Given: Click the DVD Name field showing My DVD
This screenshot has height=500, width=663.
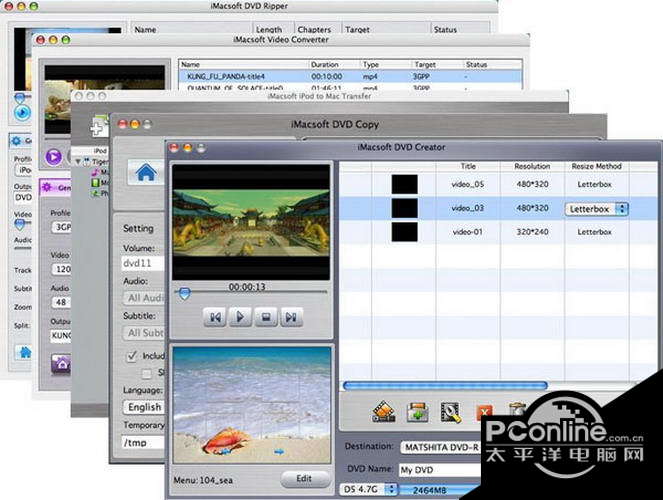Looking at the screenshot, I should (x=440, y=470).
